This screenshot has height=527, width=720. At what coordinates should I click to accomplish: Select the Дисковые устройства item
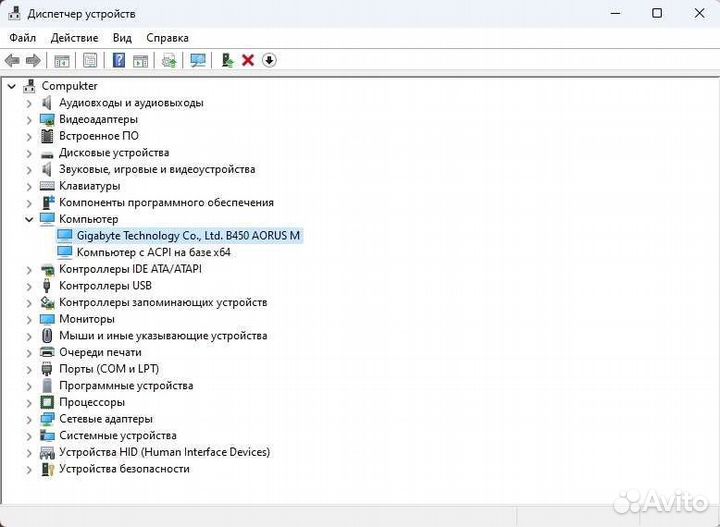coord(113,153)
